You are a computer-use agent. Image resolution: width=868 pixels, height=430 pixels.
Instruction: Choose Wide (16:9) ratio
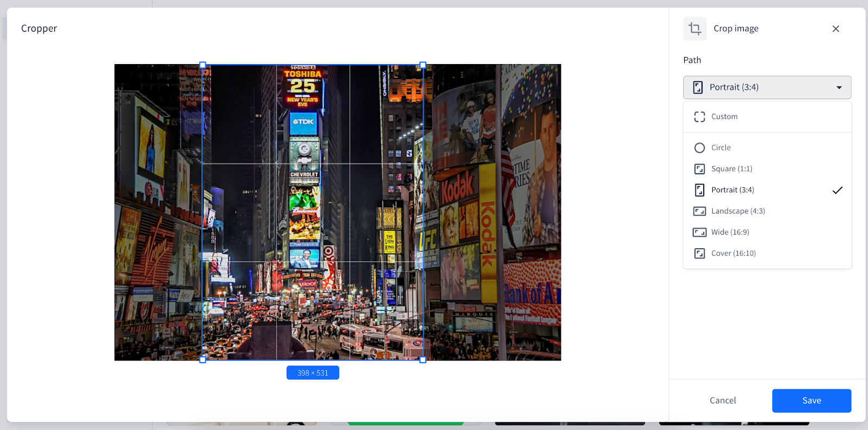click(x=767, y=232)
